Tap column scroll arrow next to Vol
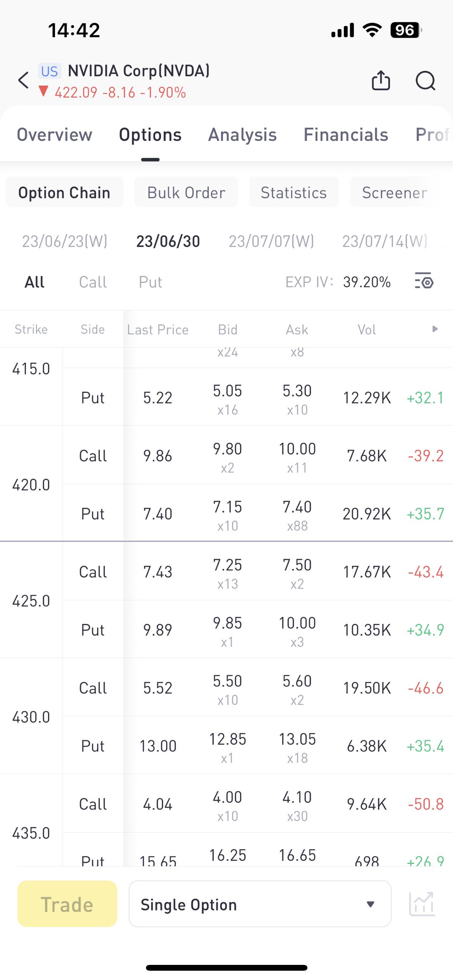Screen dimensions: 453x980 pos(435,329)
